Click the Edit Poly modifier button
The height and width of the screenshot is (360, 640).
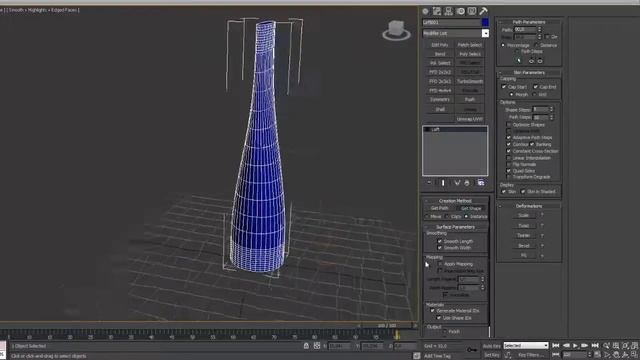tap(440, 45)
